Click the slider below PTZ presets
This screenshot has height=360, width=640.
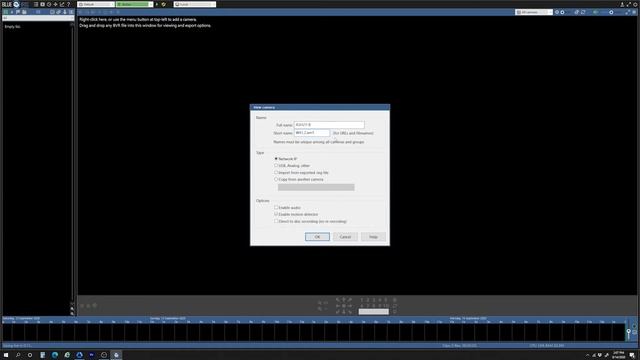pos(374,311)
